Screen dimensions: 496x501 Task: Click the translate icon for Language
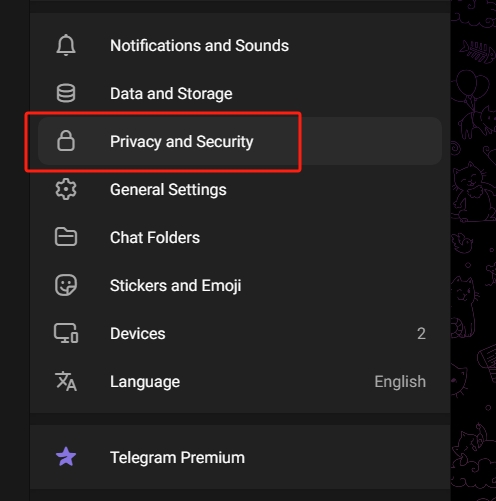(x=66, y=381)
